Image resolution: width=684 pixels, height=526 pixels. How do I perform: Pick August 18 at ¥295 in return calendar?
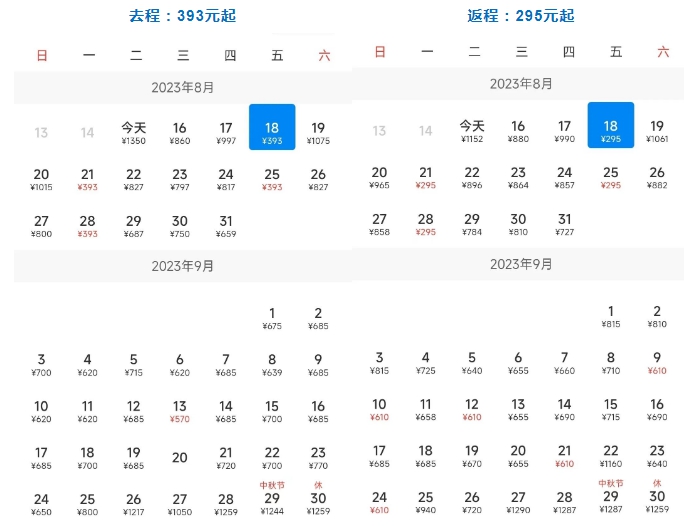[611, 131]
